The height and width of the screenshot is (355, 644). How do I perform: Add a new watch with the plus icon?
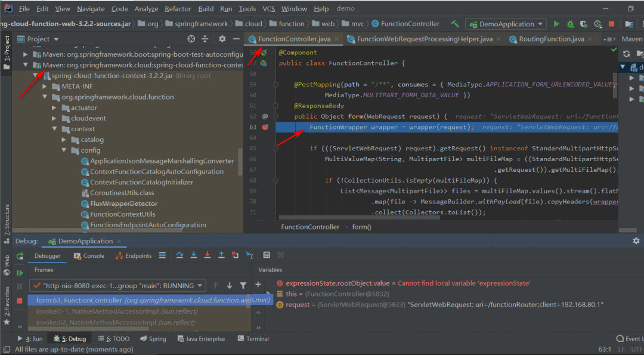[x=258, y=285]
